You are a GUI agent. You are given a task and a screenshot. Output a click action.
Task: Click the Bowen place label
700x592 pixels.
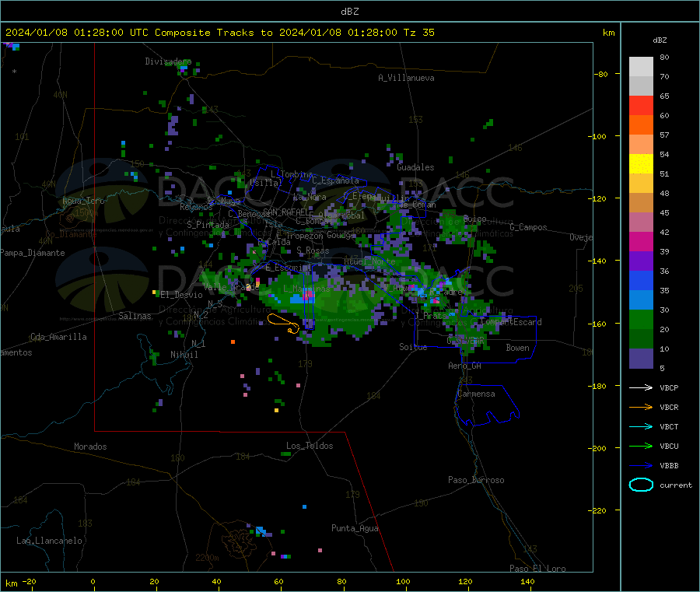517,348
